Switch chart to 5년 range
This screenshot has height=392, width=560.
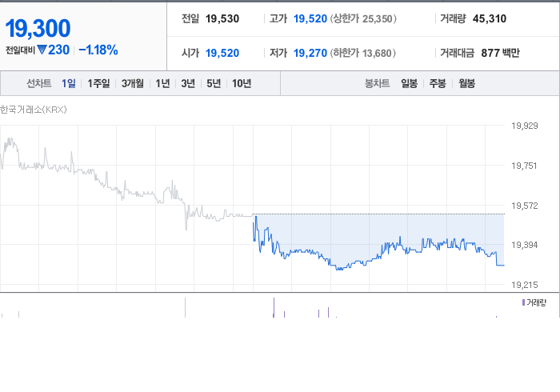click(214, 83)
